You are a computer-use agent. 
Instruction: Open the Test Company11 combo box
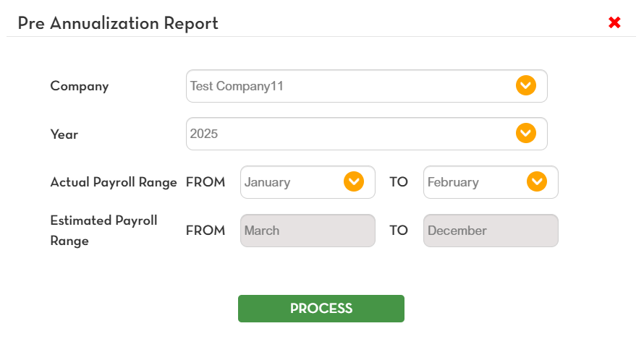[367, 86]
